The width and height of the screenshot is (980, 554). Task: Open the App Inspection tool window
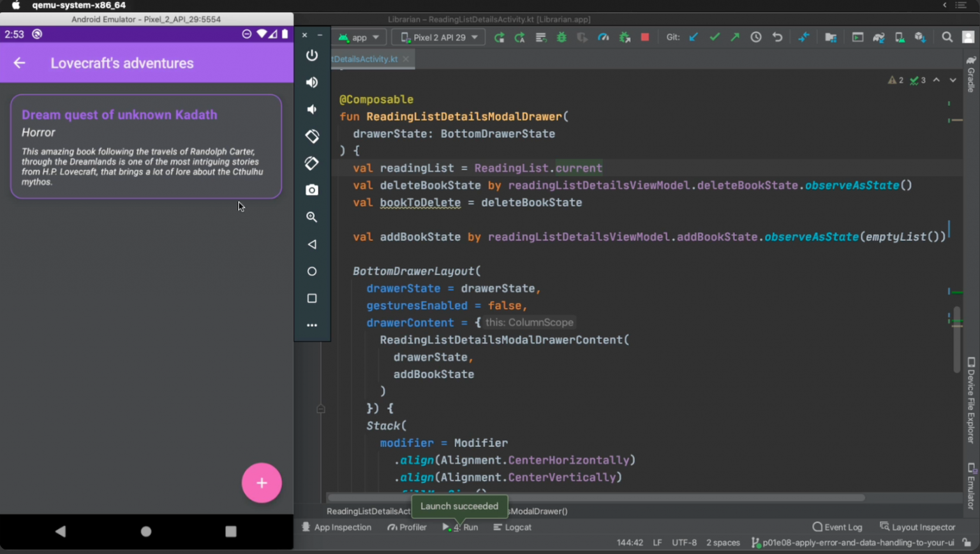(336, 527)
